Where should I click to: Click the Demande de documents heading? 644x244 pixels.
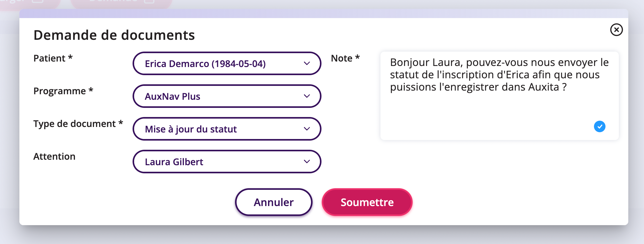[x=114, y=35]
